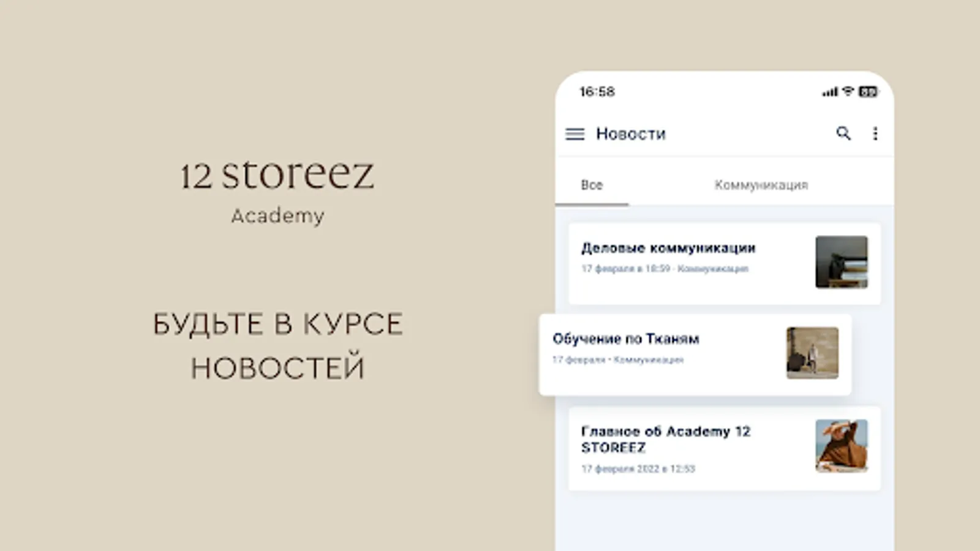Viewport: 980px width, 551px height.
Task: Click the date 17 февраля в 18:59
Action: (x=625, y=269)
